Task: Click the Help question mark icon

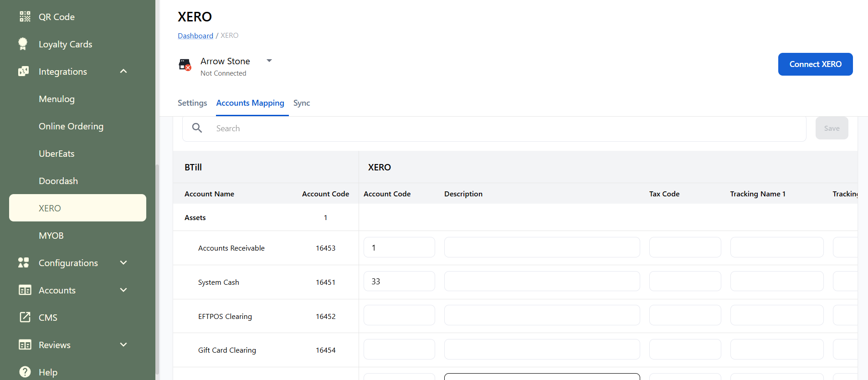Action: pos(25,372)
